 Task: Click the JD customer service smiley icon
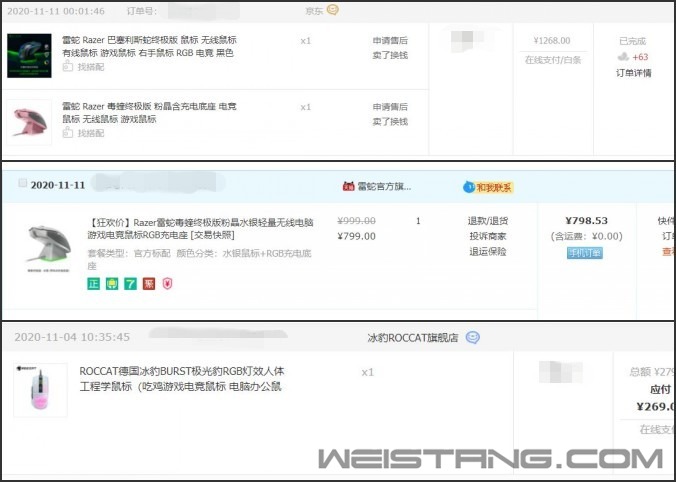(x=332, y=10)
